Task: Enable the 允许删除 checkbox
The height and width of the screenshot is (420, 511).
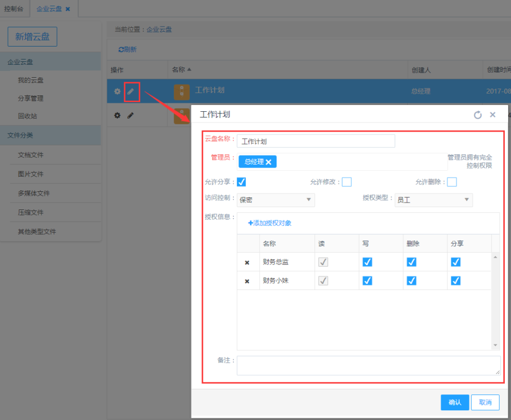Action: [x=451, y=182]
